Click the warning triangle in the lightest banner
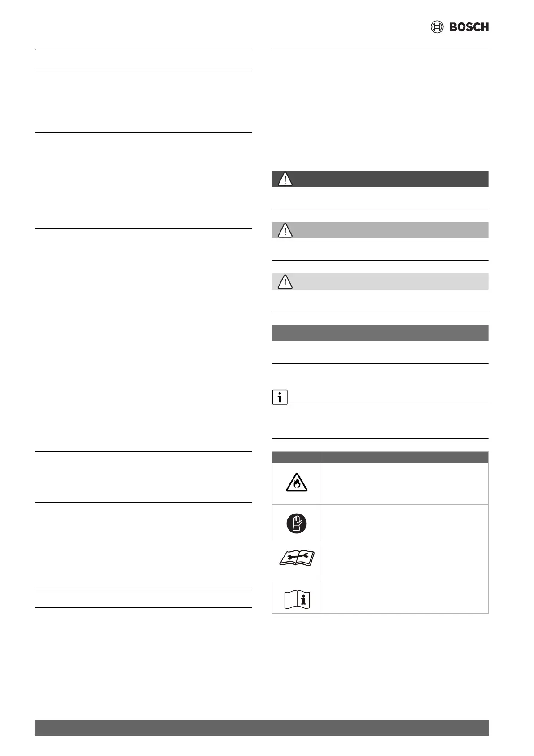 point(285,282)
